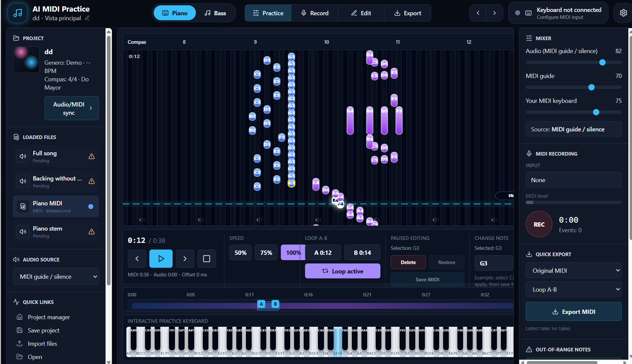
Task: Click the Audio Source speaker icon
Action: [16, 259]
